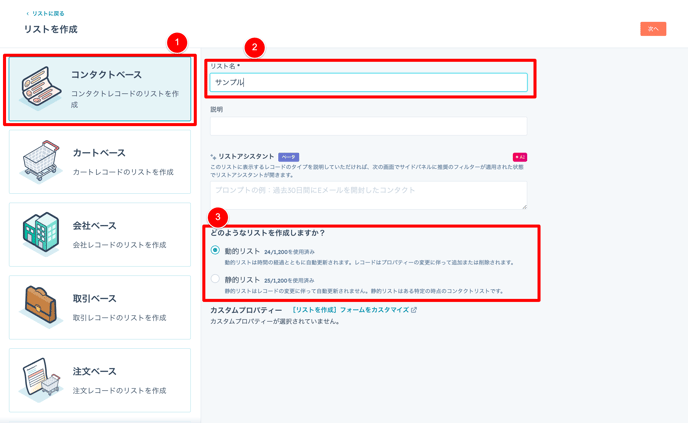Click the 24/1,200を使用済み usage text
Screen dimensions: 688x423
tap(289, 252)
